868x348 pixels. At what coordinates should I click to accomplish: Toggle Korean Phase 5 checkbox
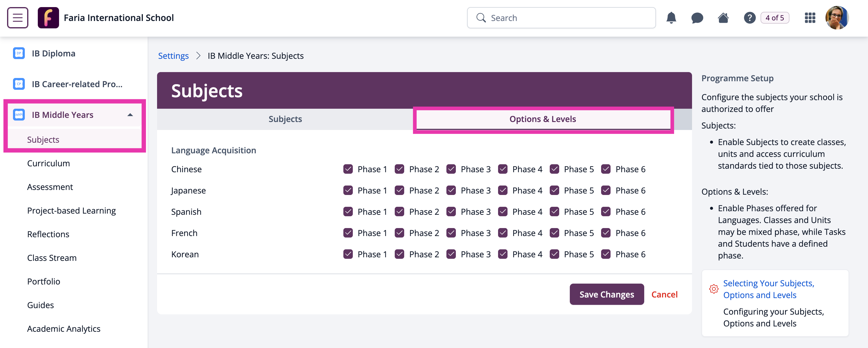[x=554, y=254]
